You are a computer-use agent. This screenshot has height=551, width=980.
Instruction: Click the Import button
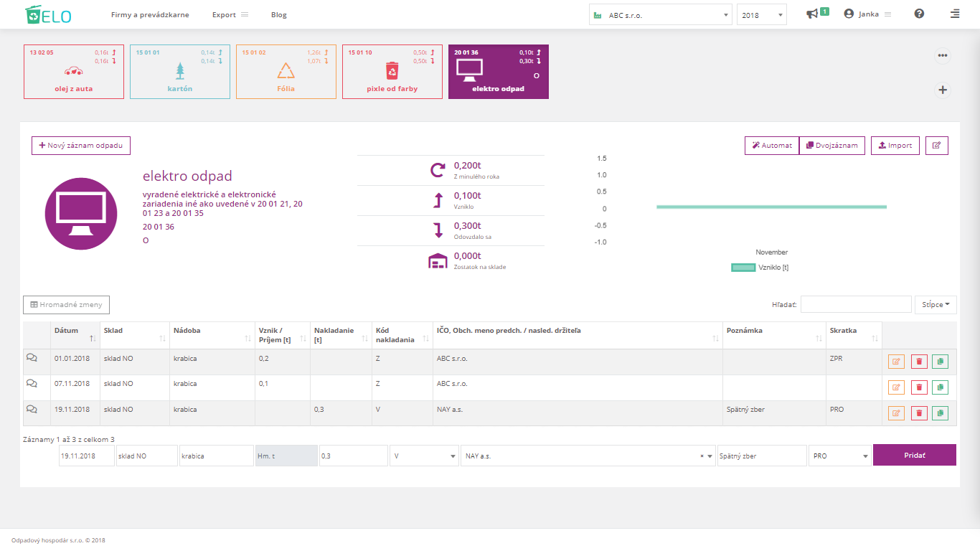coord(895,146)
